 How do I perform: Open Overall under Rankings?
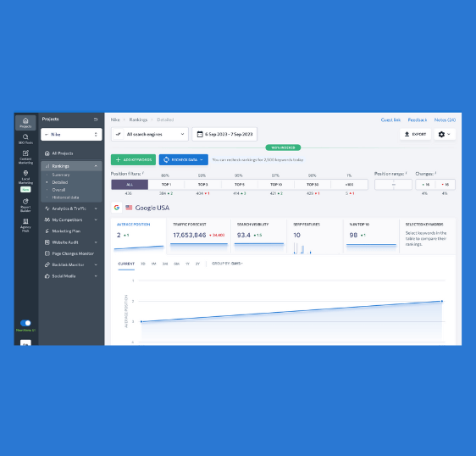(x=58, y=190)
